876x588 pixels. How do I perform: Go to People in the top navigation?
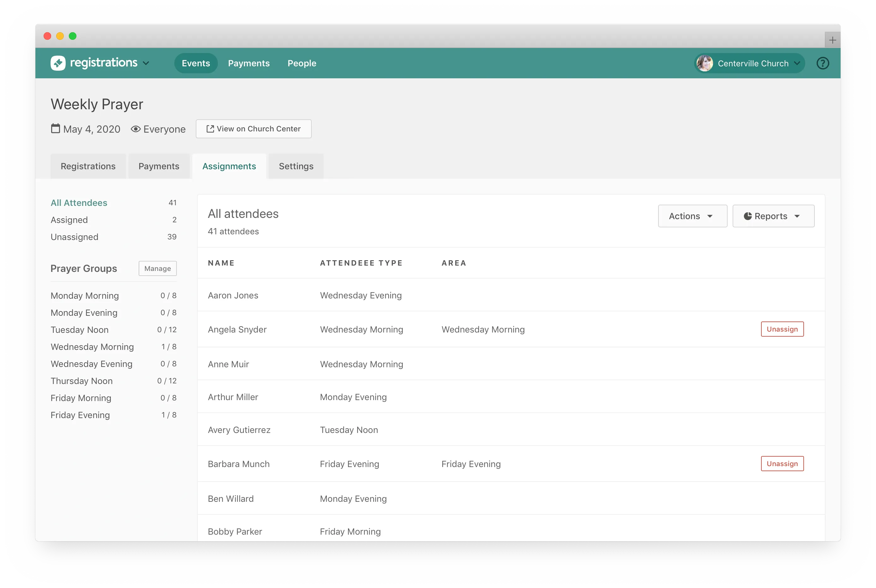pos(302,63)
